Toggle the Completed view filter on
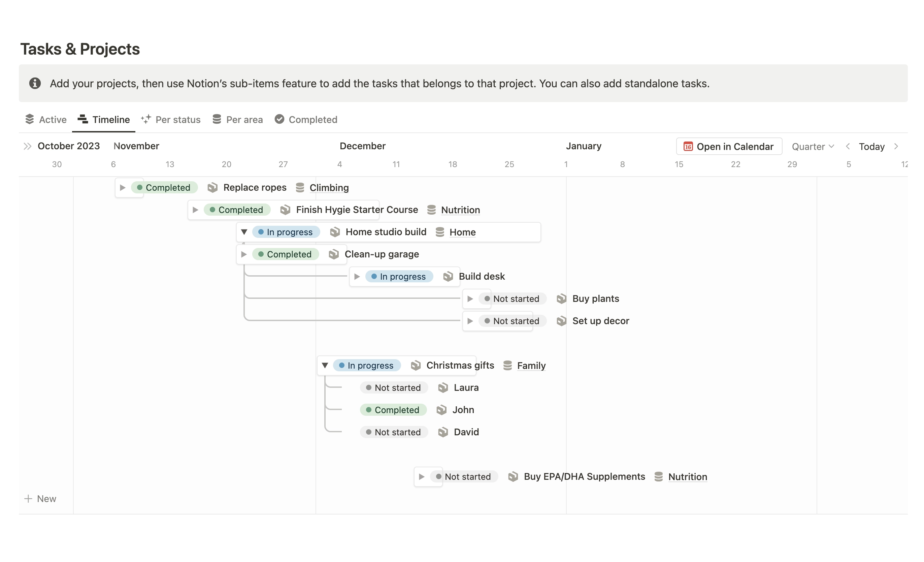This screenshot has height=562, width=924. pos(305,120)
